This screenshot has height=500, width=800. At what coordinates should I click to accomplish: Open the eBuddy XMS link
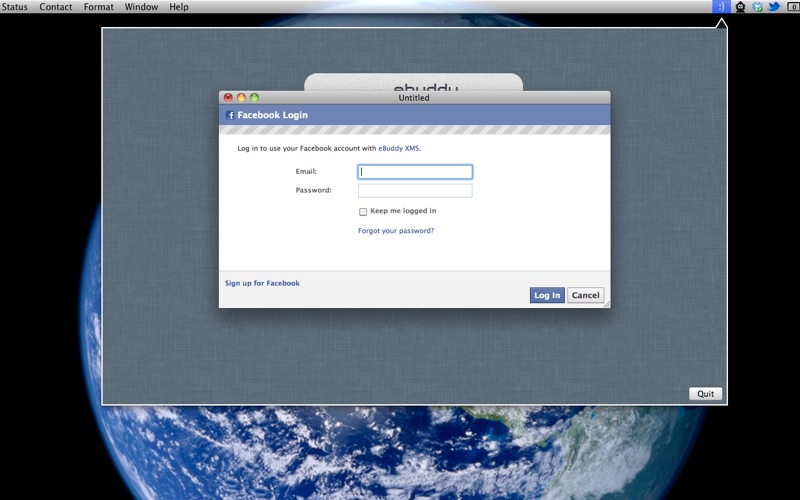398,148
